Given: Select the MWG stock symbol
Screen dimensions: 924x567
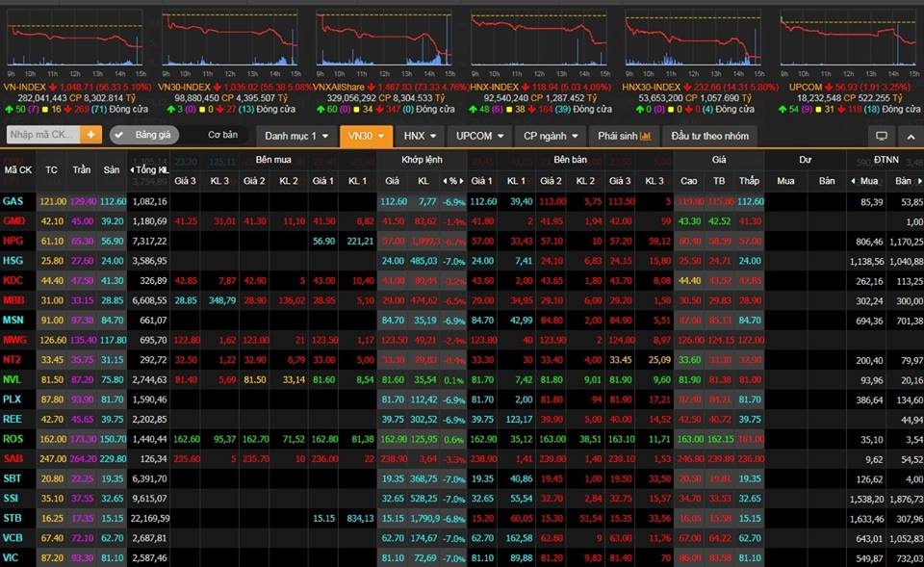Looking at the screenshot, I should pyautogui.click(x=14, y=340).
